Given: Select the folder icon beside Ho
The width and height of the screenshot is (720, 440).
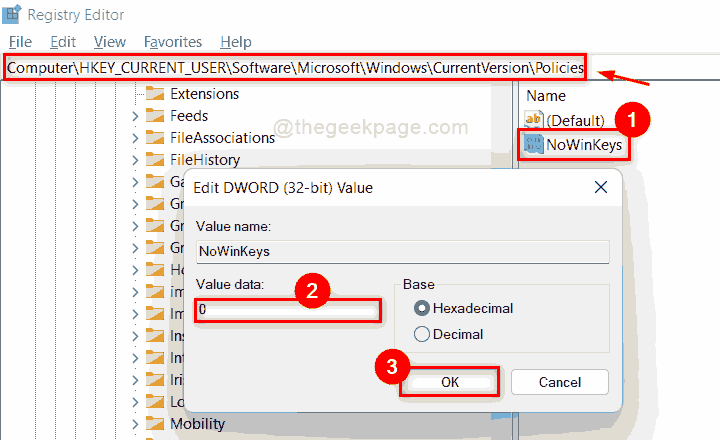Looking at the screenshot, I should [x=155, y=270].
